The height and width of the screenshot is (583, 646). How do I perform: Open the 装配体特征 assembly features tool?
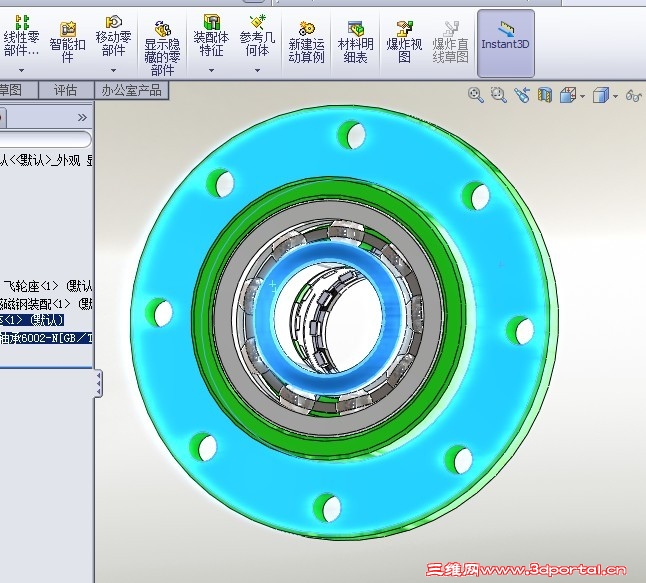211,36
